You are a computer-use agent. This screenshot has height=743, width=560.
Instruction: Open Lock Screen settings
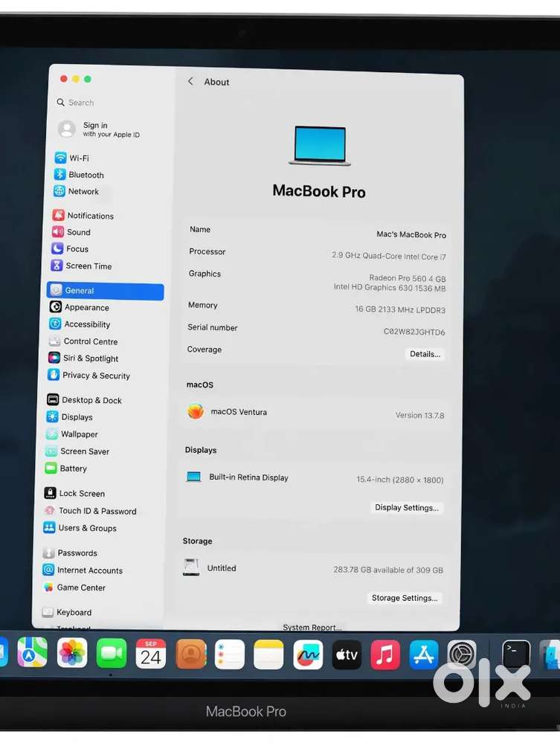(74, 493)
